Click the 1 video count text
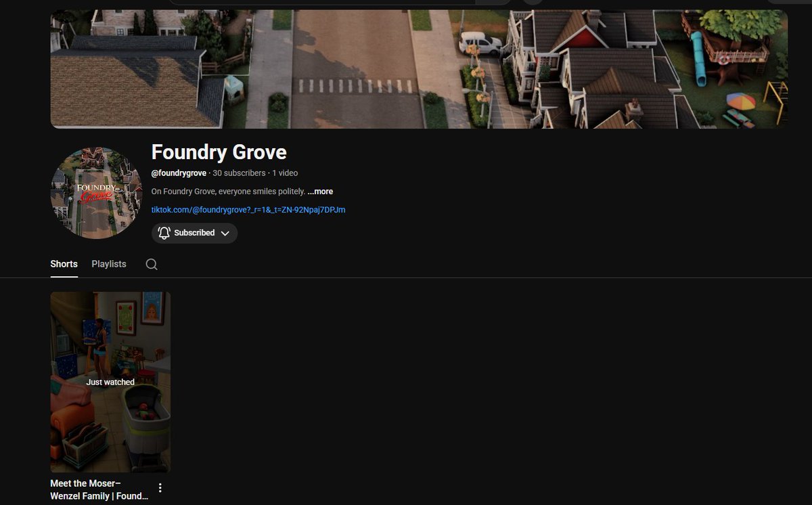Screen dimensions: 812x505 coord(285,173)
